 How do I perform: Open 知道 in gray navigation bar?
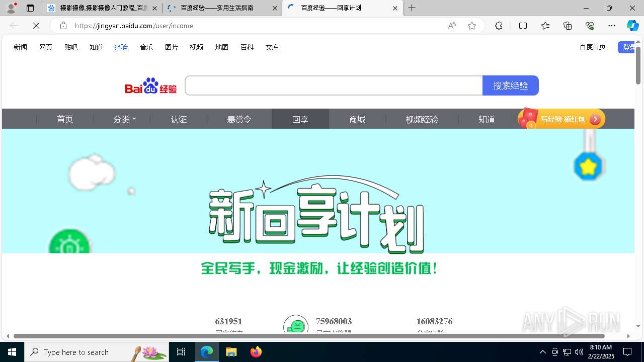coord(487,119)
